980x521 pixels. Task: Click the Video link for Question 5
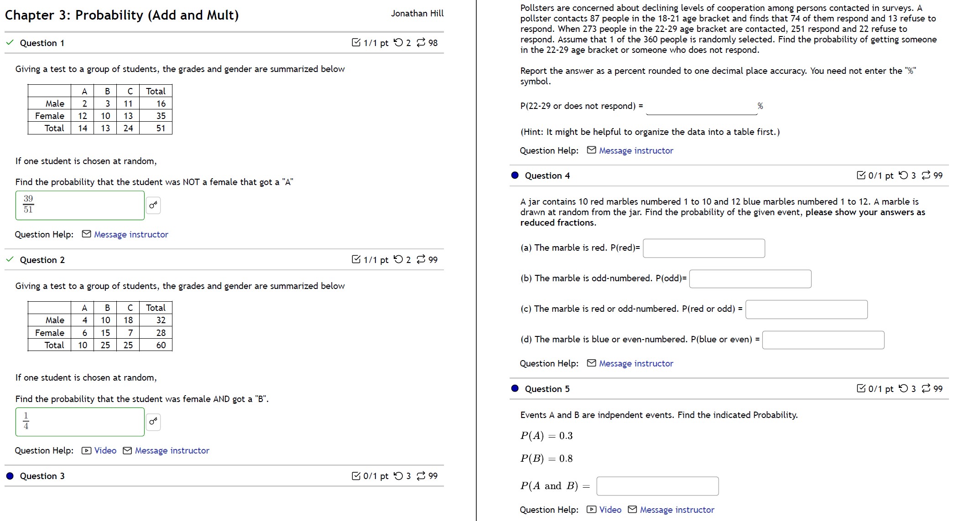pos(610,510)
